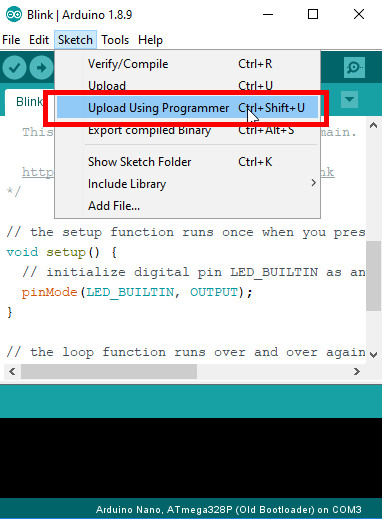The width and height of the screenshot is (382, 519).
Task: Choose Add File... menu item
Action: click(x=187, y=206)
